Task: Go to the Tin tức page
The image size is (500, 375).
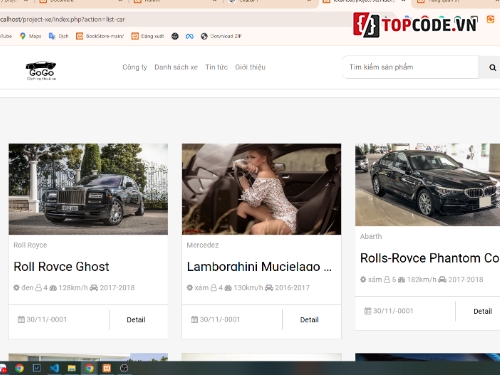Action: (x=216, y=67)
